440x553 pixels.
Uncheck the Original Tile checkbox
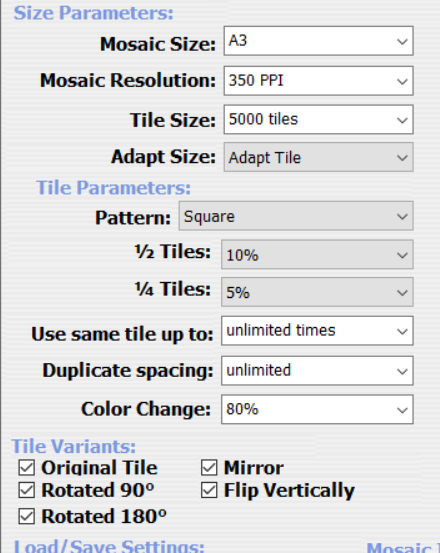26,468
